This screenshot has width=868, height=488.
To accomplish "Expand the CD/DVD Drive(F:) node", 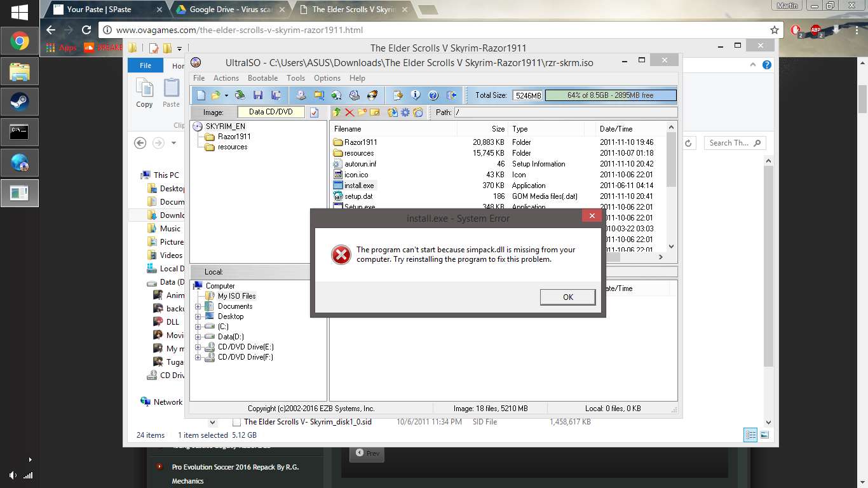I will (x=198, y=357).
